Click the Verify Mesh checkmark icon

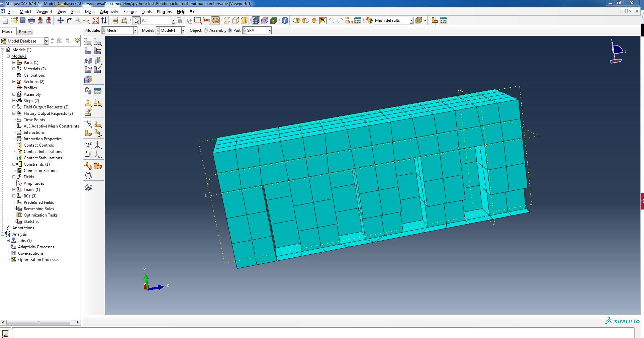(x=98, y=70)
